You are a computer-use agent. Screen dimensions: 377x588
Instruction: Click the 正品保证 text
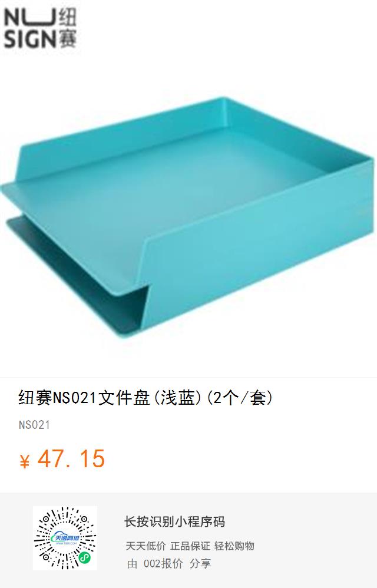[x=190, y=546]
